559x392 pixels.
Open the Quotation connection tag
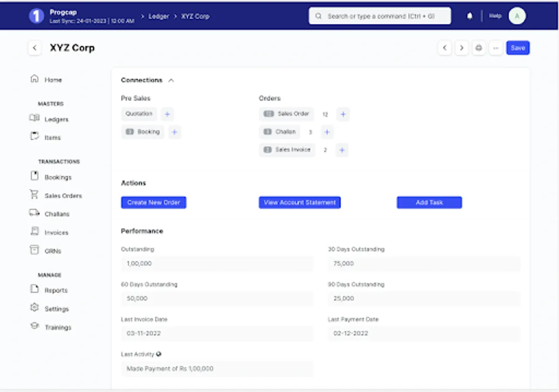point(139,114)
